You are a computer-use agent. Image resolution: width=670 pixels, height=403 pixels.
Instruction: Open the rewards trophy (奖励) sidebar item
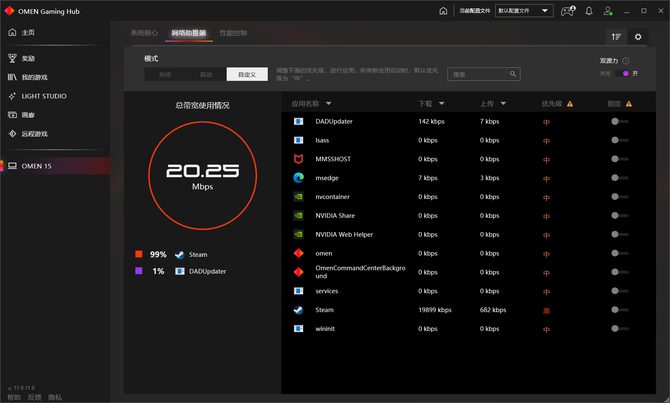pyautogui.click(x=21, y=59)
